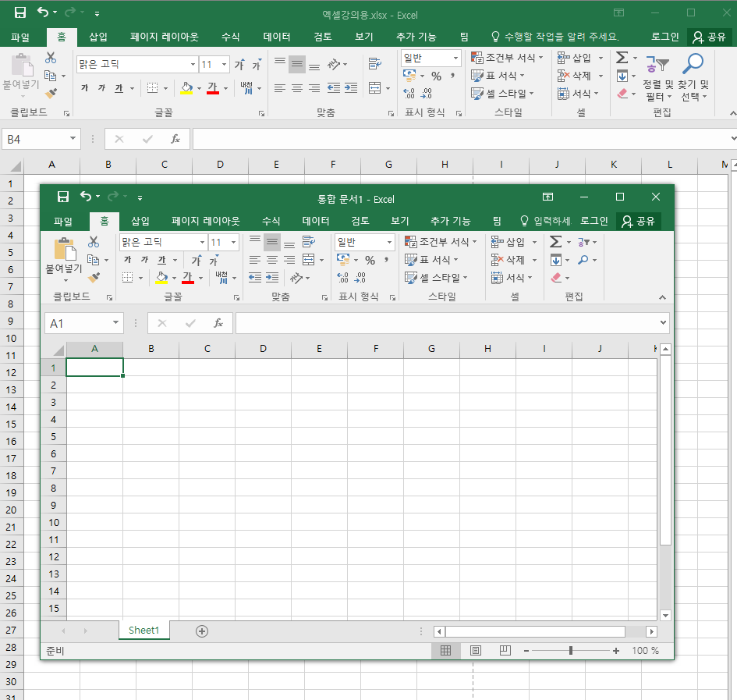The width and height of the screenshot is (737, 700).
Task: Click the vertical scrollbar down arrow in the 통합 문서1 window
Action: pos(665,615)
